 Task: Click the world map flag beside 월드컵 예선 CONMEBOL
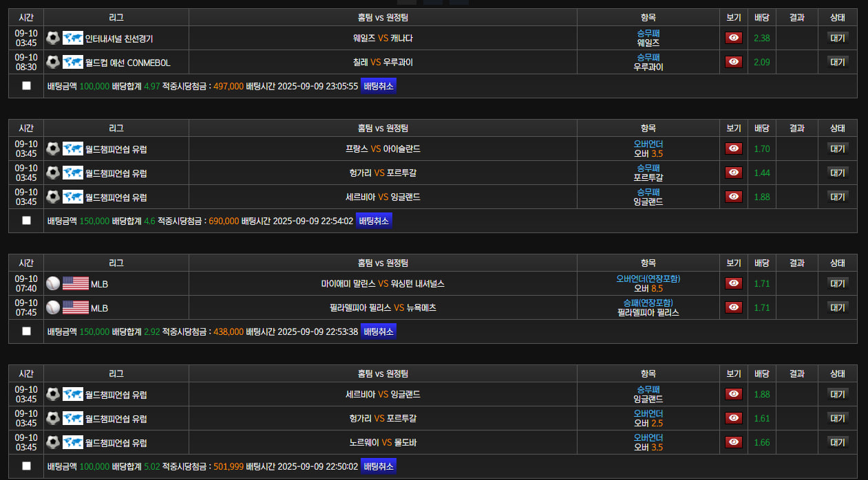(x=73, y=62)
